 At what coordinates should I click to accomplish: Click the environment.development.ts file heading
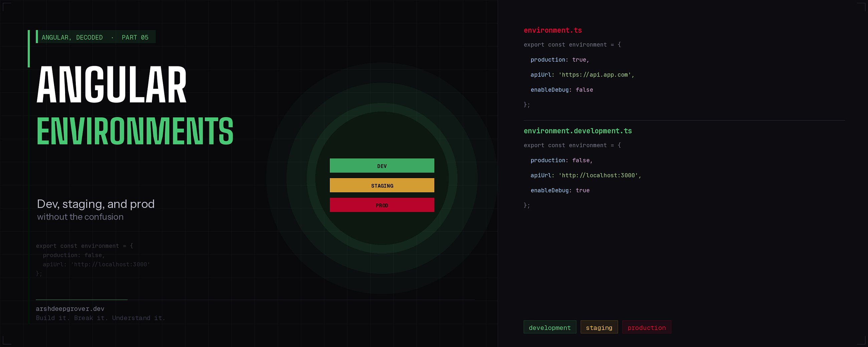[x=578, y=131]
